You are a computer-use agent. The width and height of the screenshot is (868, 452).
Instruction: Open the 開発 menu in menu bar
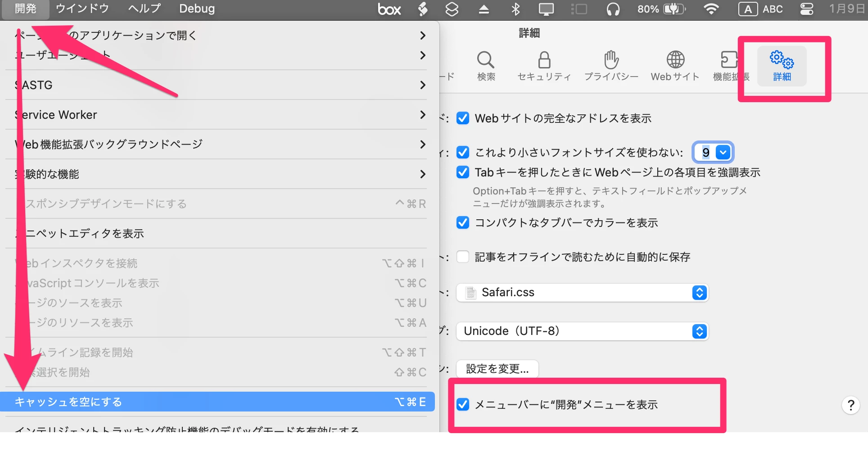[x=25, y=9]
